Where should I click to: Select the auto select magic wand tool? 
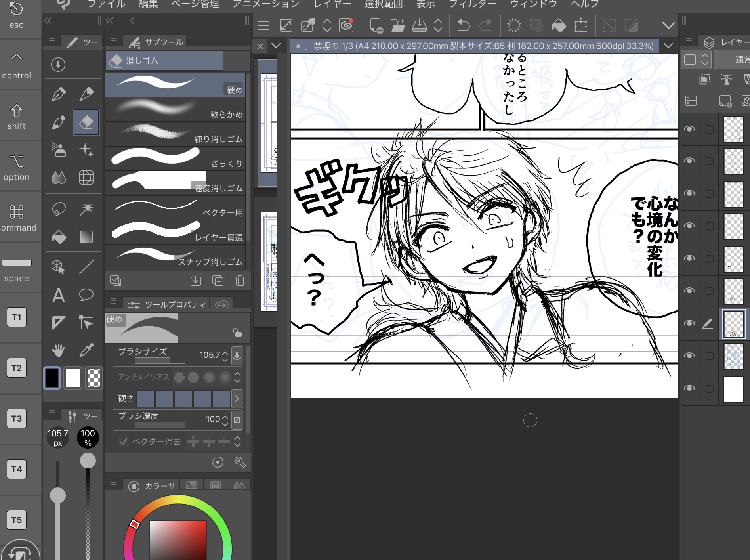click(86, 209)
